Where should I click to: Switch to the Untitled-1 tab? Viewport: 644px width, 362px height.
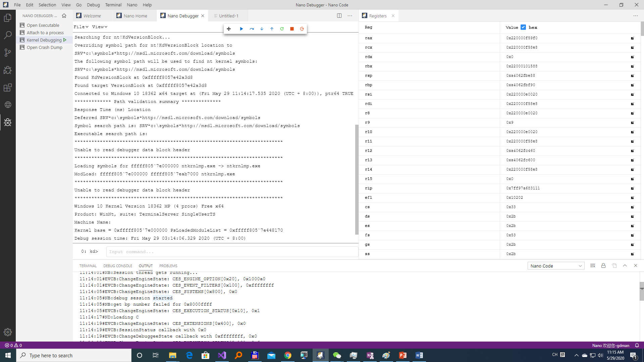(228, 16)
